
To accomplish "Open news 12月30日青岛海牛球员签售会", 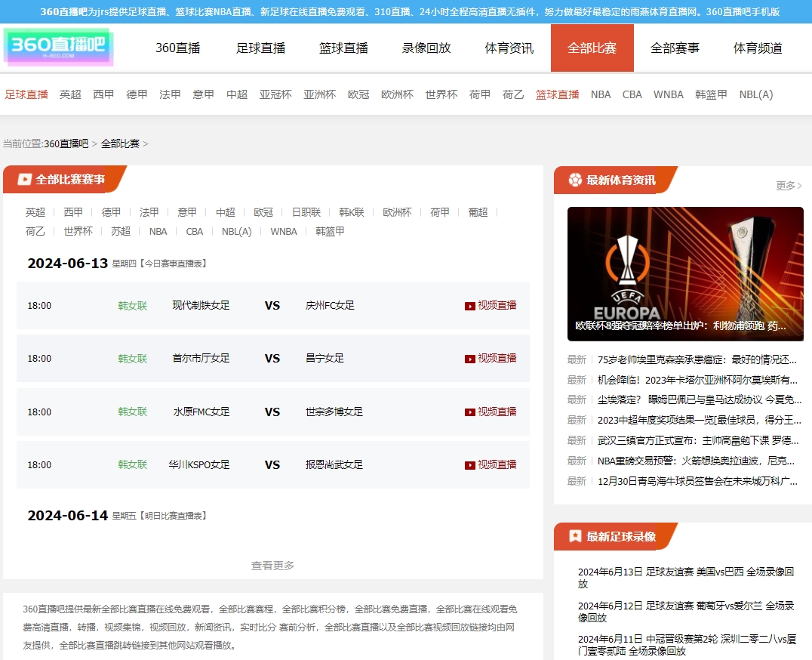I will [x=697, y=481].
